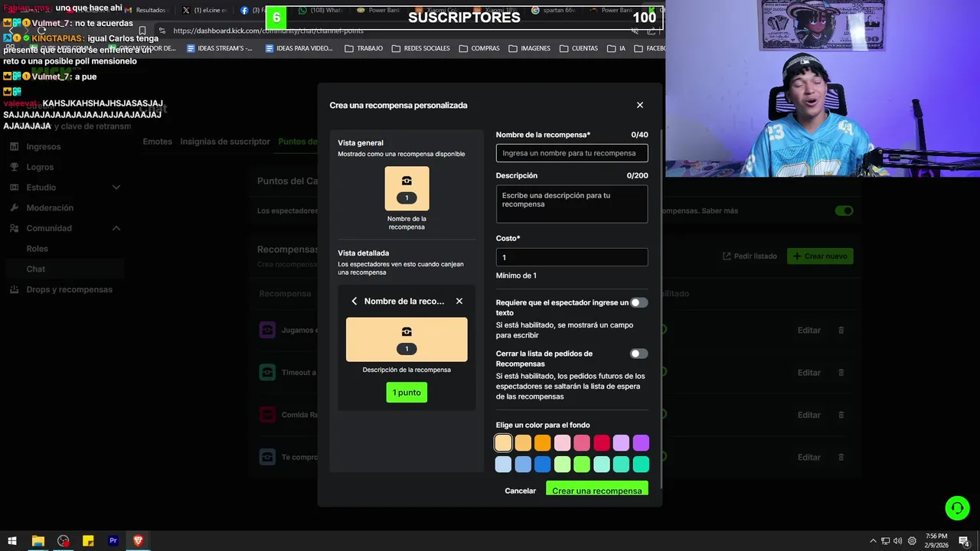Click the Descripción text area
This screenshot has height=551, width=980.
click(572, 204)
